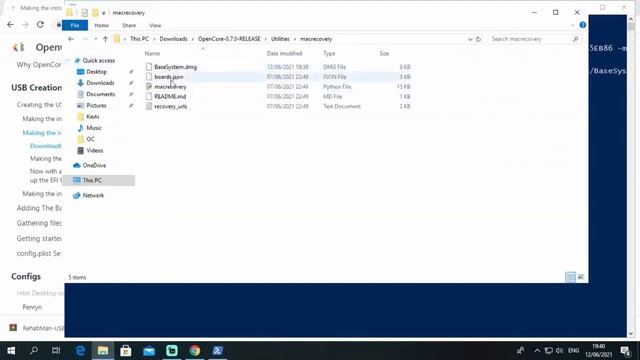Image resolution: width=640 pixels, height=360 pixels.
Task: Open OC folder in navigation pane
Action: pos(90,139)
